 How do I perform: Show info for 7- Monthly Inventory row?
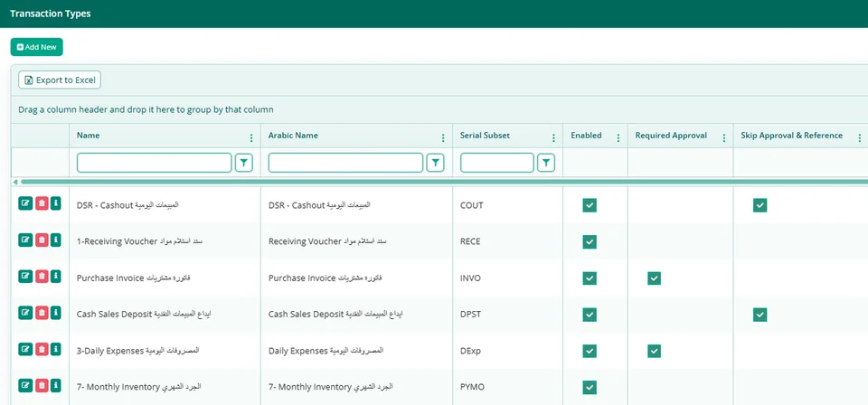(x=55, y=385)
